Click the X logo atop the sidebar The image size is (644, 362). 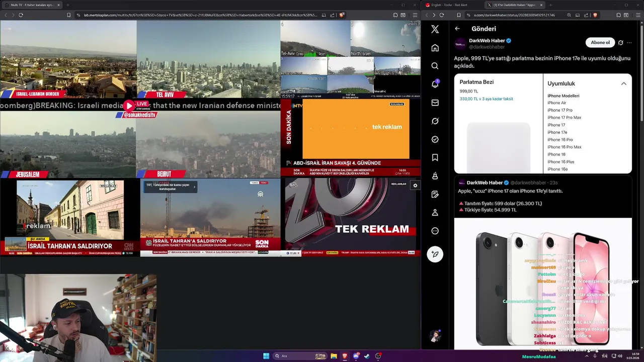click(x=435, y=29)
